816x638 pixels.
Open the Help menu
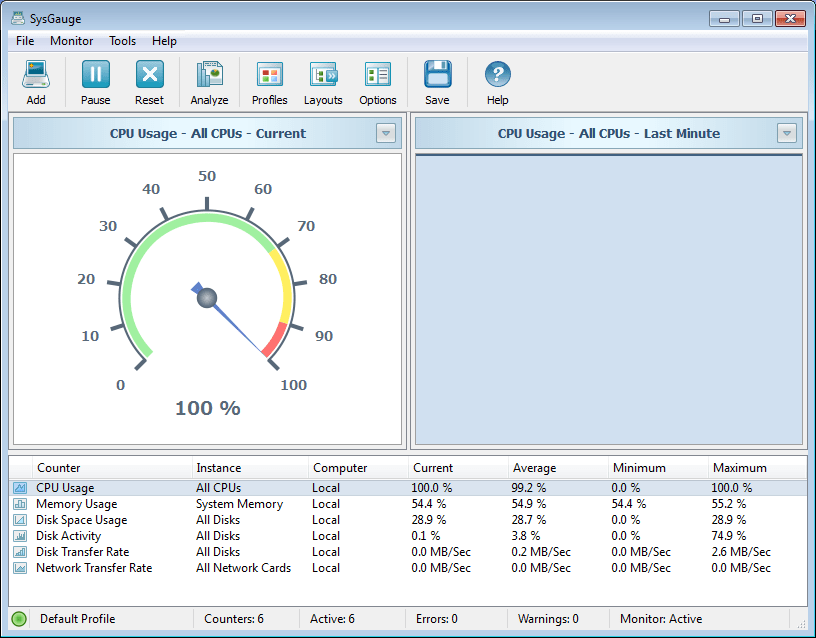tap(164, 41)
